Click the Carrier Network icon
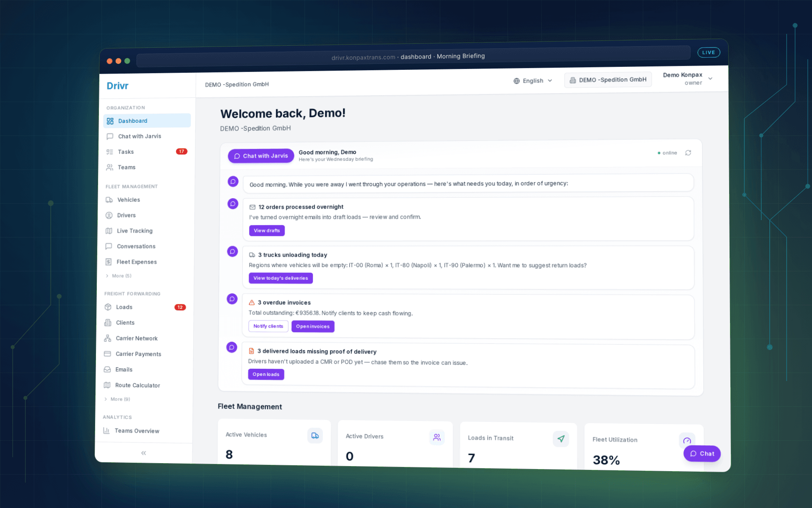This screenshot has height=508, width=812. 107,338
